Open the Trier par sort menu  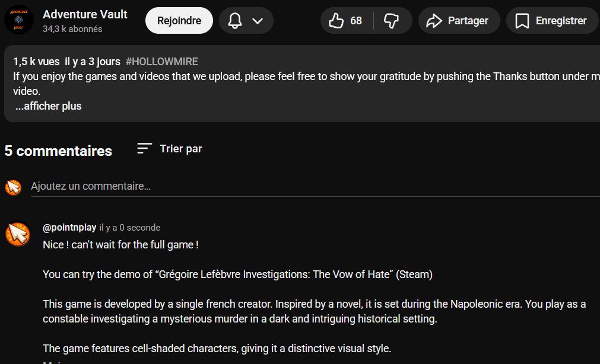180,149
